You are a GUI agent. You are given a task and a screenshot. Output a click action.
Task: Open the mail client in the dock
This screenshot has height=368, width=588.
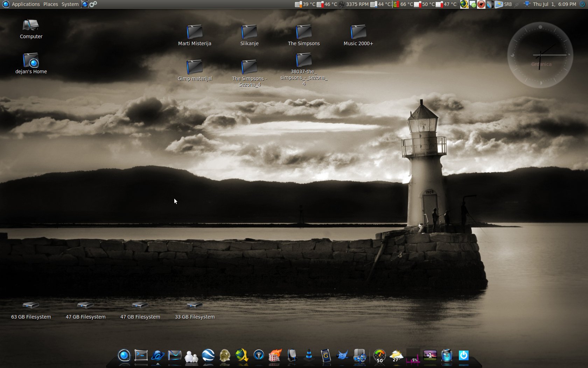point(174,355)
